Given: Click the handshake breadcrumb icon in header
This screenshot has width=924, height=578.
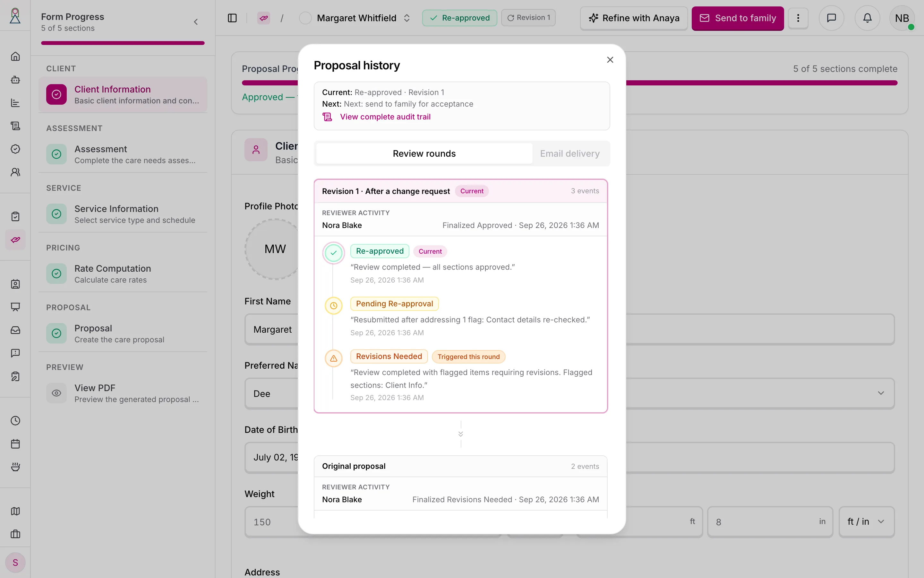Looking at the screenshot, I should pyautogui.click(x=263, y=18).
